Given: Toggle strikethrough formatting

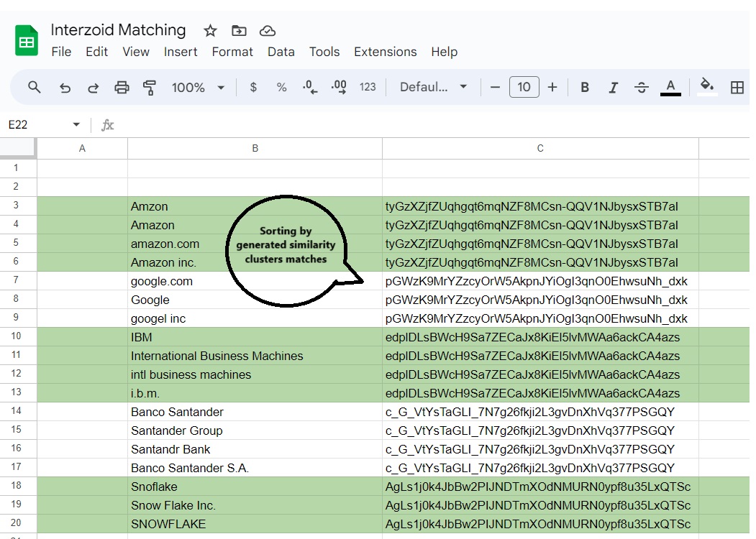Looking at the screenshot, I should [641, 87].
